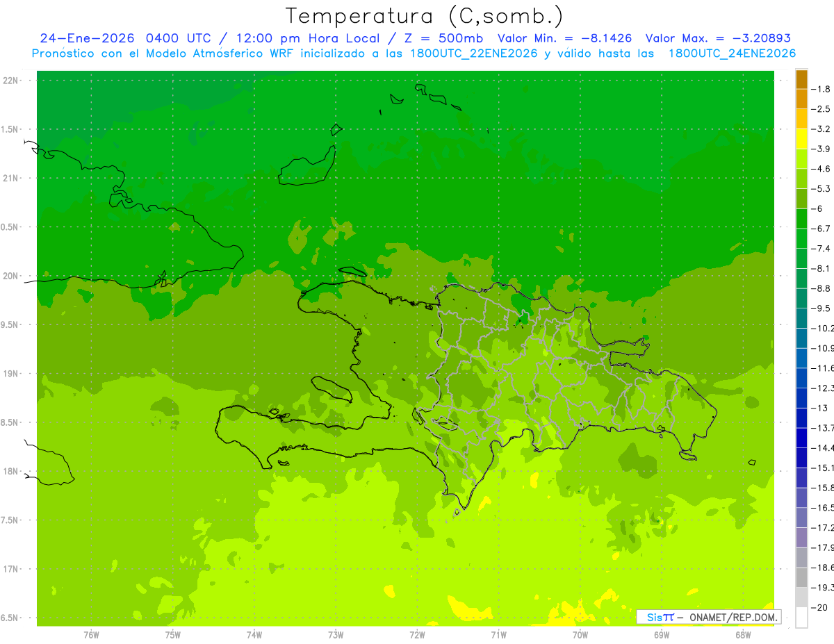
Task: Click the 71W longitude axis label
Action: [498, 635]
